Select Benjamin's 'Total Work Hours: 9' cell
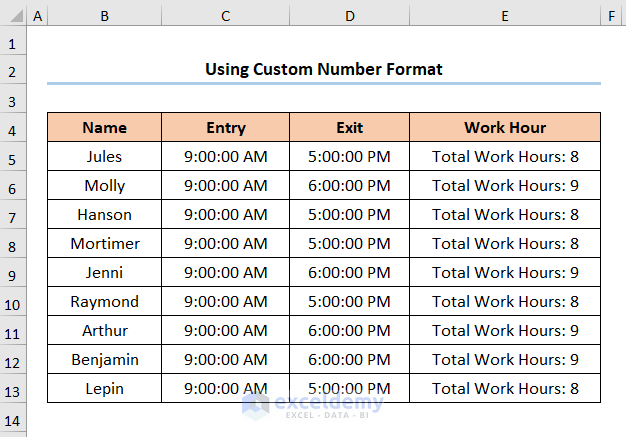This screenshot has height=437, width=626. point(505,359)
